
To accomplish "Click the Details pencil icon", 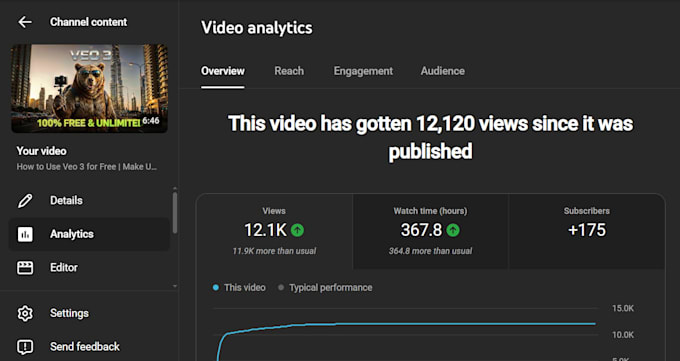I will click(25, 200).
